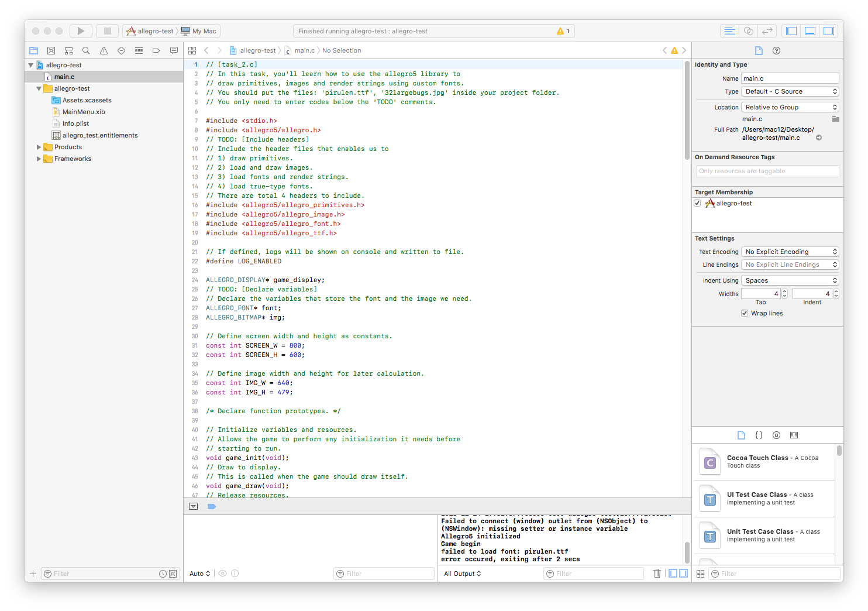Toggle allegro-test target membership checkbox
Viewport: 868px width, 611px height.
pyautogui.click(x=697, y=203)
